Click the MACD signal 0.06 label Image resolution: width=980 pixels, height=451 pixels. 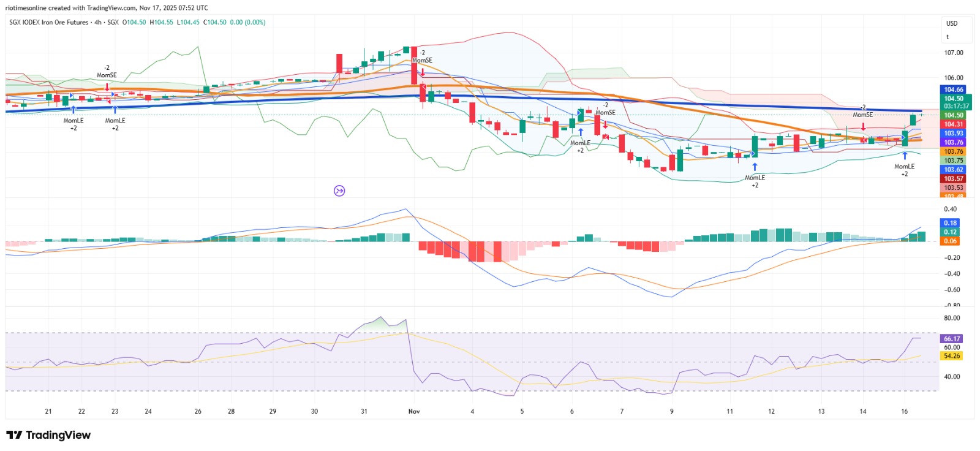tap(950, 241)
